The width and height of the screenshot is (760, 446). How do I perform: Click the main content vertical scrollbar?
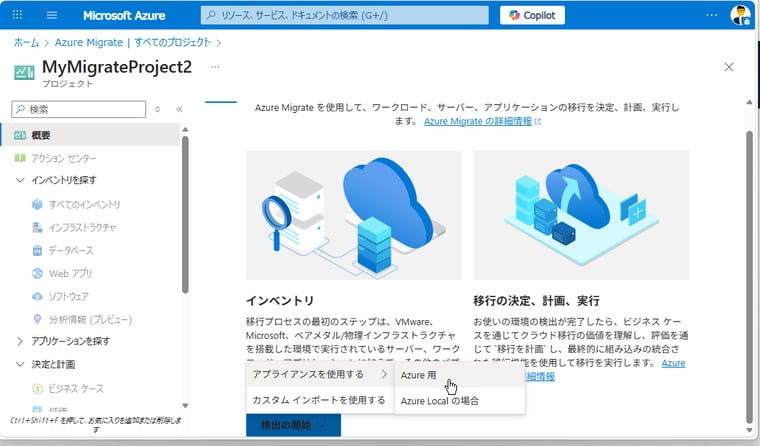pos(749,276)
